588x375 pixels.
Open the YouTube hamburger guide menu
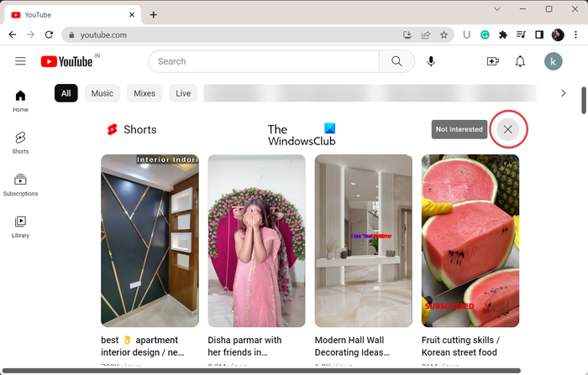click(x=20, y=61)
